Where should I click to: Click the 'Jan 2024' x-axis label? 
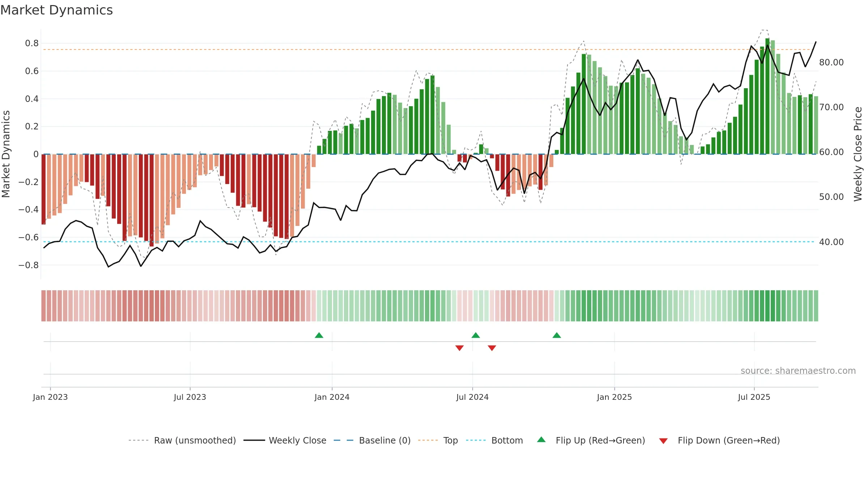click(x=332, y=397)
